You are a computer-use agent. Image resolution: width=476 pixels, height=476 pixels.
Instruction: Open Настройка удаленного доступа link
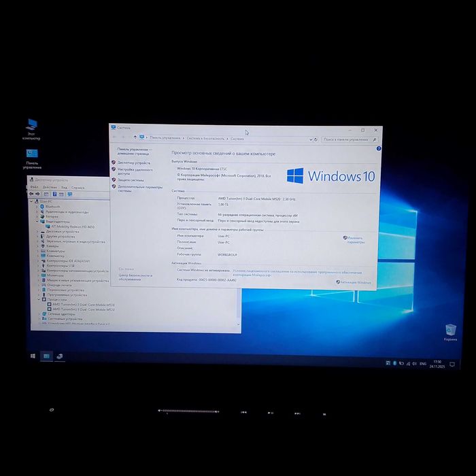135,171
